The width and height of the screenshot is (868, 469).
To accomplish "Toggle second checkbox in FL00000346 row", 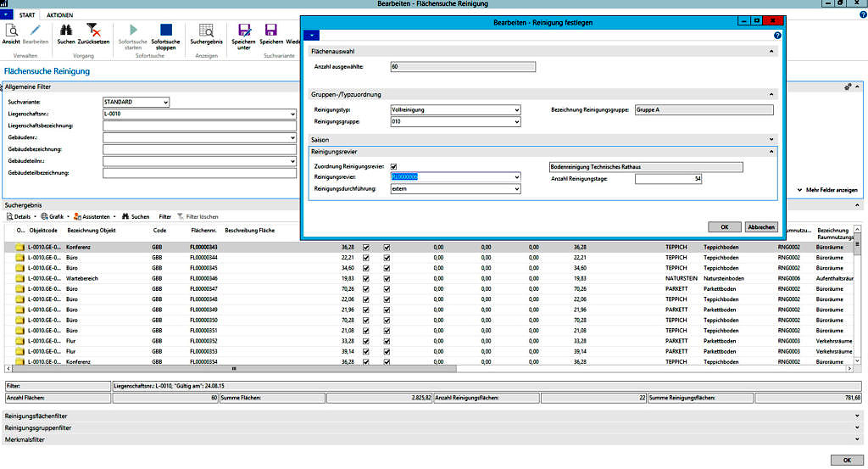I will tap(387, 277).
